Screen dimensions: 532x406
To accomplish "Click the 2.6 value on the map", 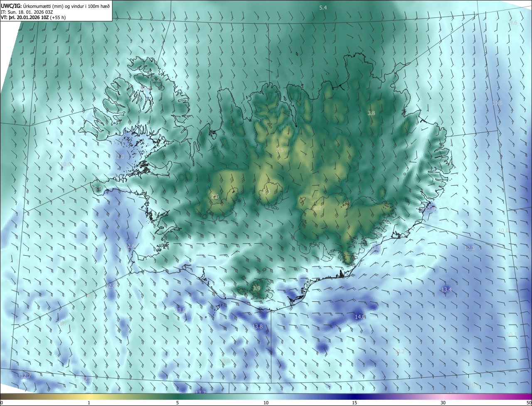I will (x=215, y=197).
